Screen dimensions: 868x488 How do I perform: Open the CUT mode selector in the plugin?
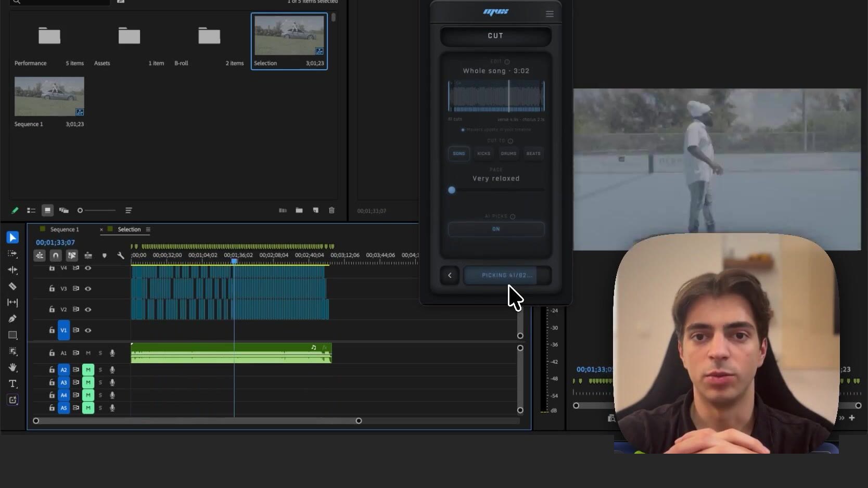[x=495, y=36]
